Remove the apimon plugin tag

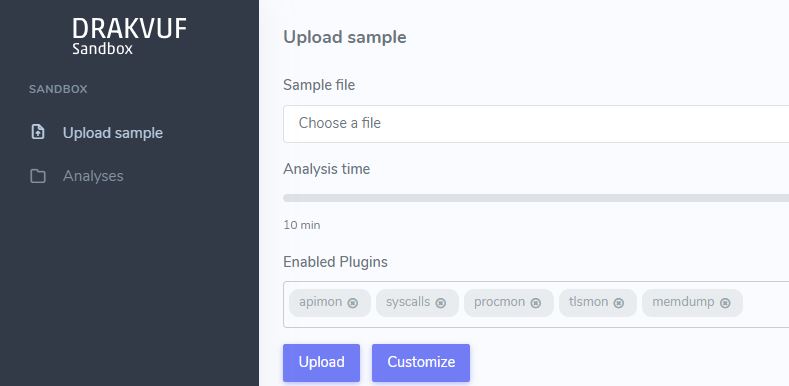click(x=353, y=303)
